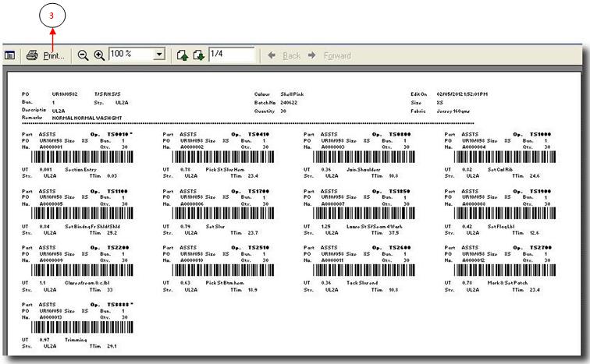Viewport: 590px width, 364px height.
Task: Toggle the group tree panel icon
Action: tap(10, 55)
